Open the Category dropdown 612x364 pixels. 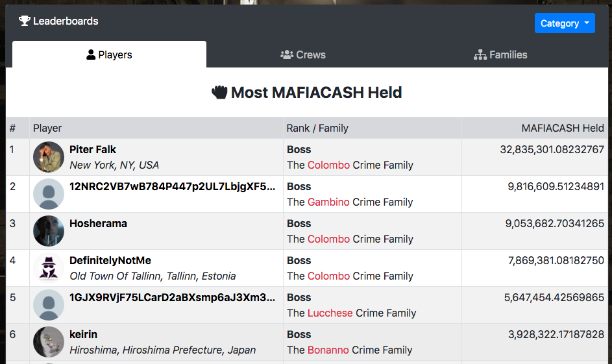(x=565, y=23)
